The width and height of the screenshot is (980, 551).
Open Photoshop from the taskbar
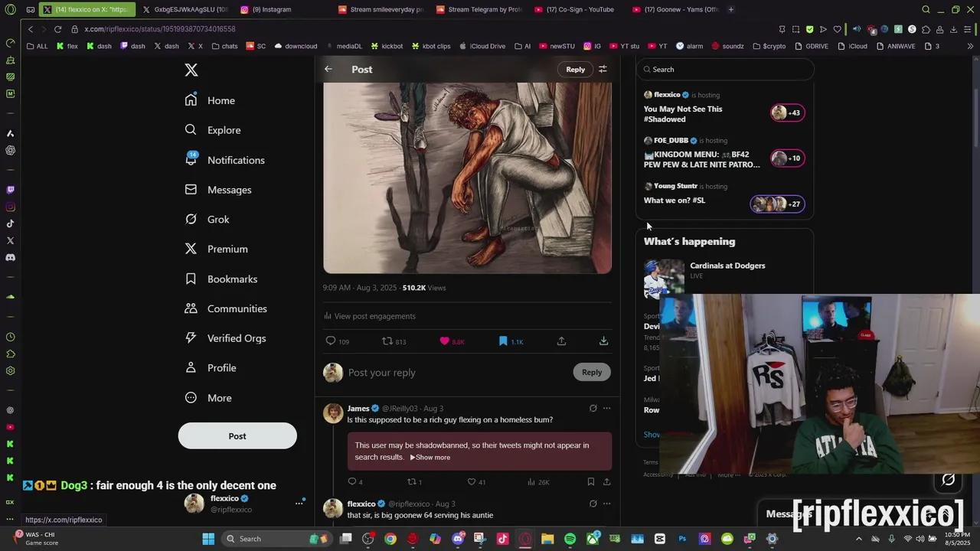[682, 539]
